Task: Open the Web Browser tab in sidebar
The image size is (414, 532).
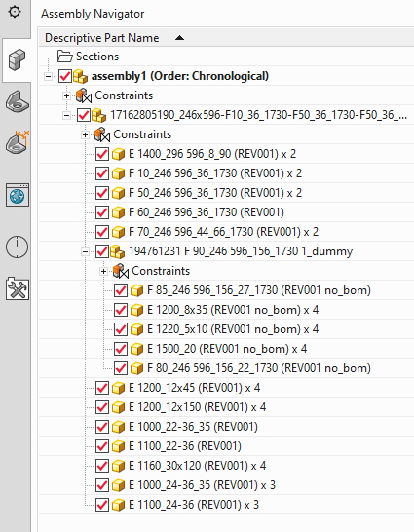Action: pyautogui.click(x=18, y=195)
